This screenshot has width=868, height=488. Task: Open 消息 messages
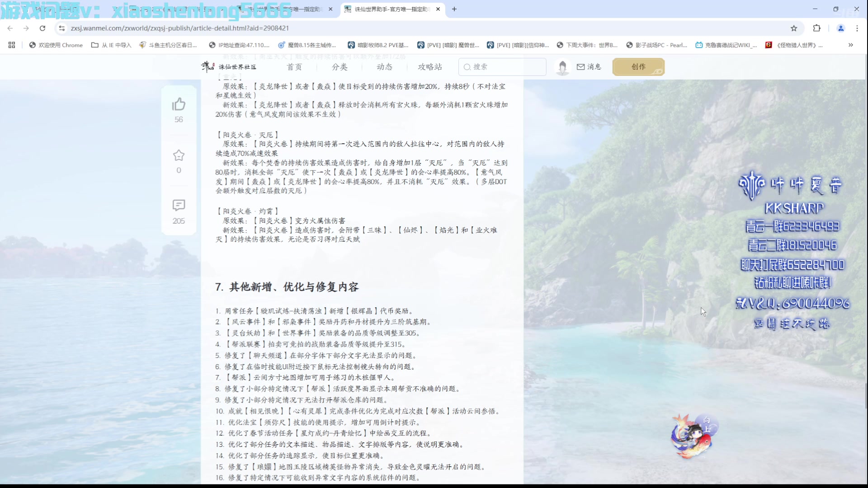pos(589,67)
